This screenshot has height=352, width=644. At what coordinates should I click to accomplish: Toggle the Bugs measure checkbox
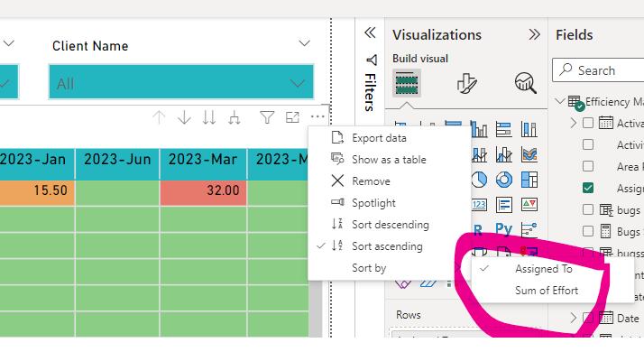(588, 231)
